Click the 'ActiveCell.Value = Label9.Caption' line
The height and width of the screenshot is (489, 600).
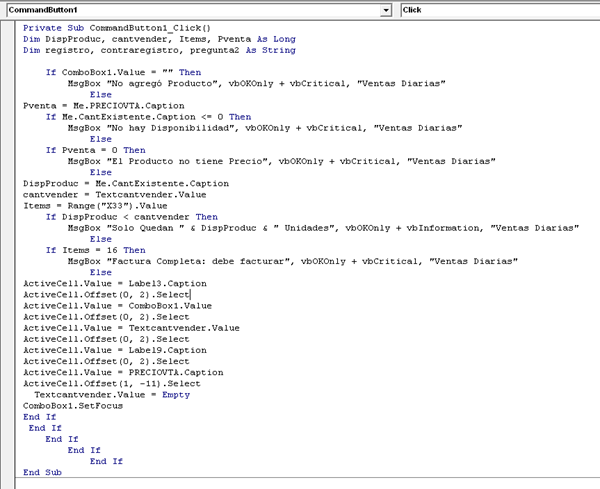(x=115, y=350)
